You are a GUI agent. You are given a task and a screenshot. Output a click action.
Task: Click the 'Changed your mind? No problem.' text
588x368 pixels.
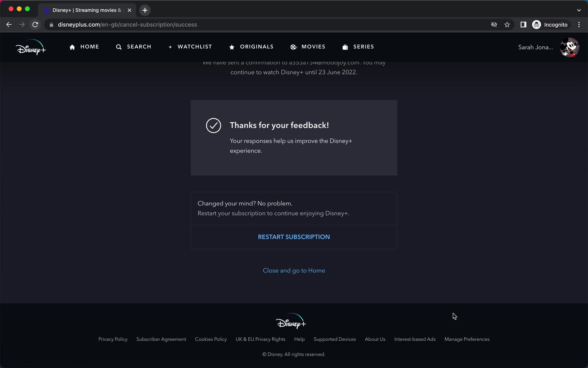(x=245, y=203)
